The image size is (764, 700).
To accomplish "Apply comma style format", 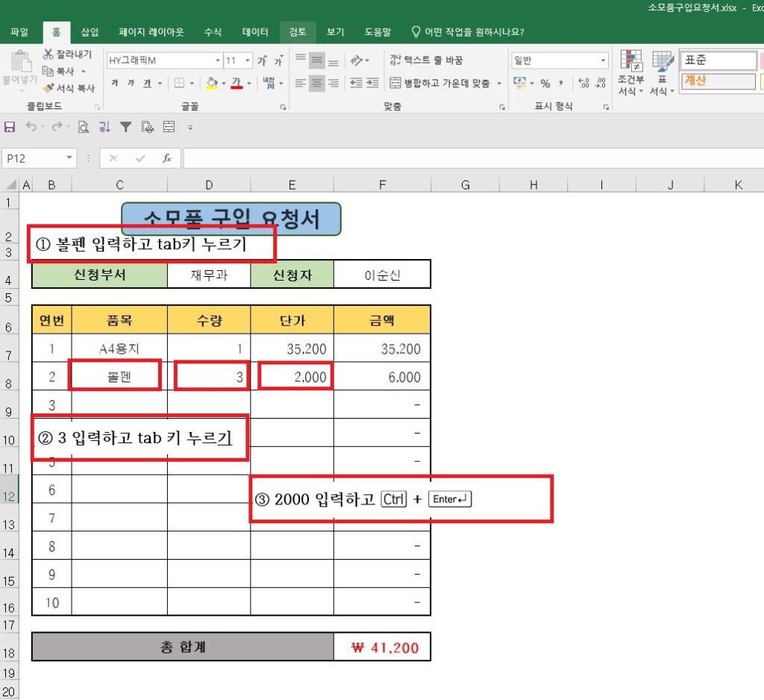I will [x=561, y=84].
